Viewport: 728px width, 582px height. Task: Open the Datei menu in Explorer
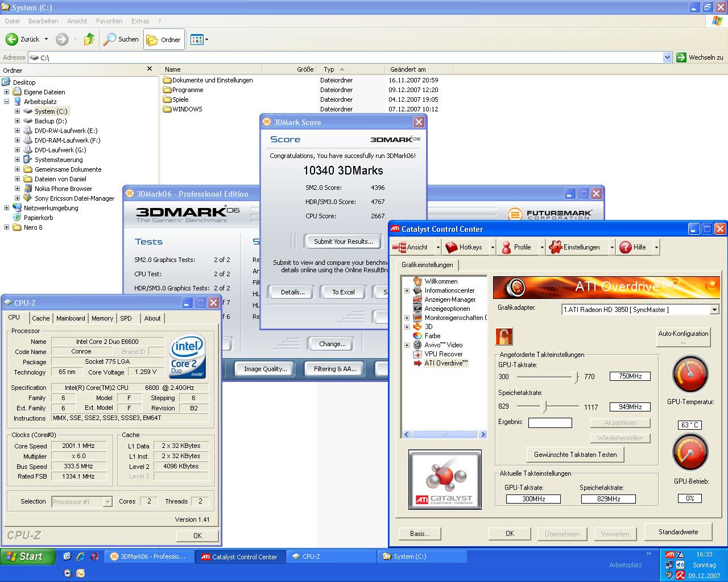click(13, 21)
